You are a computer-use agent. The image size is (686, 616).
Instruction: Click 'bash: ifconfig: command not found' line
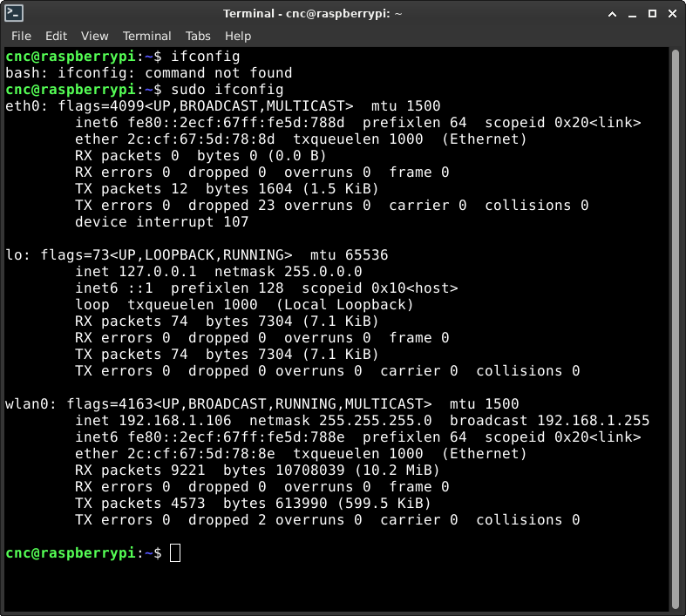coord(149,73)
